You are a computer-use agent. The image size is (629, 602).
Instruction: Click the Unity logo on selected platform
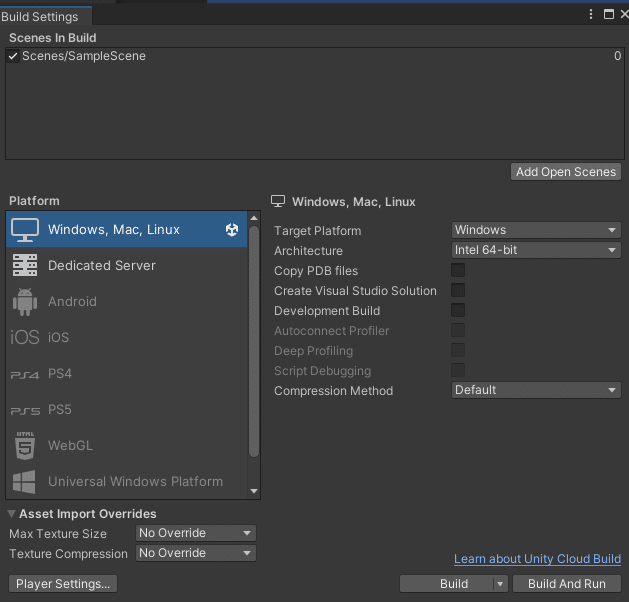pyautogui.click(x=232, y=229)
